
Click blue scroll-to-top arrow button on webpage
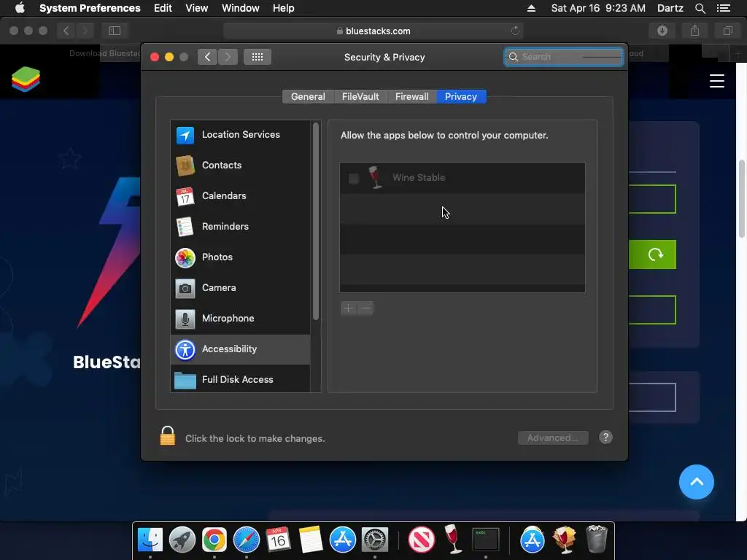click(x=696, y=482)
